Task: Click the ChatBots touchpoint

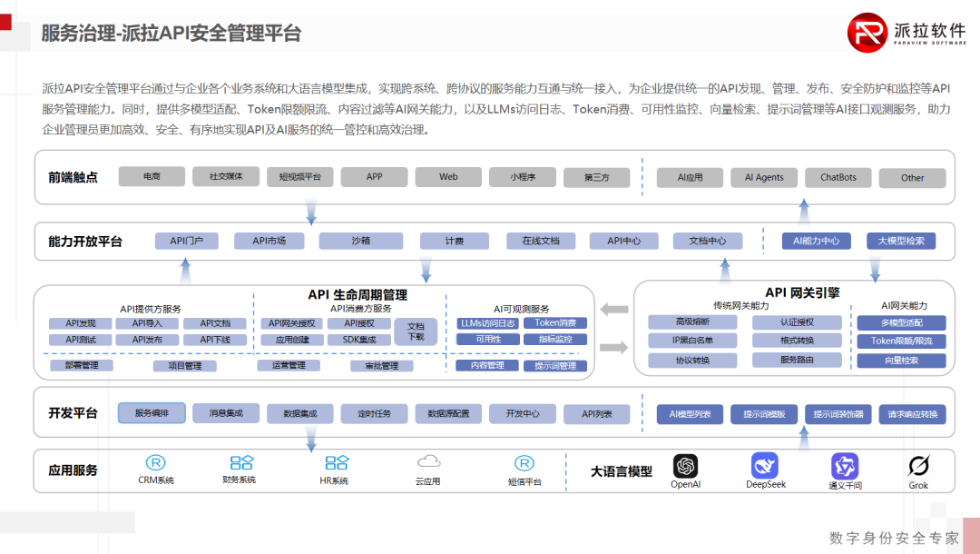Action: click(x=838, y=177)
